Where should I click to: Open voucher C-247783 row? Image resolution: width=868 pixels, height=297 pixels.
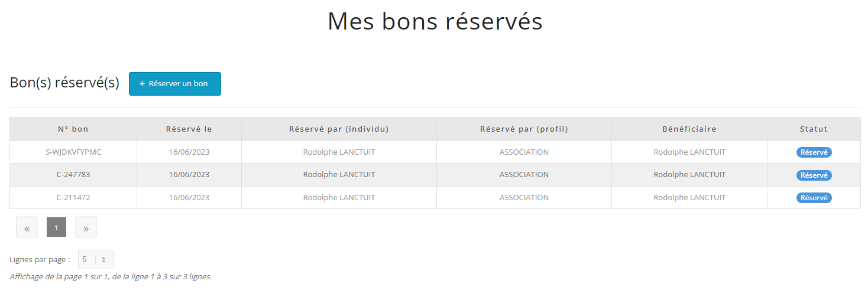click(73, 175)
